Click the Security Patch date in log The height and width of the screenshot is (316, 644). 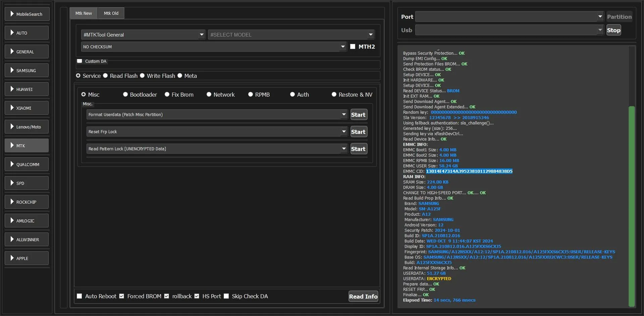[x=447, y=230]
